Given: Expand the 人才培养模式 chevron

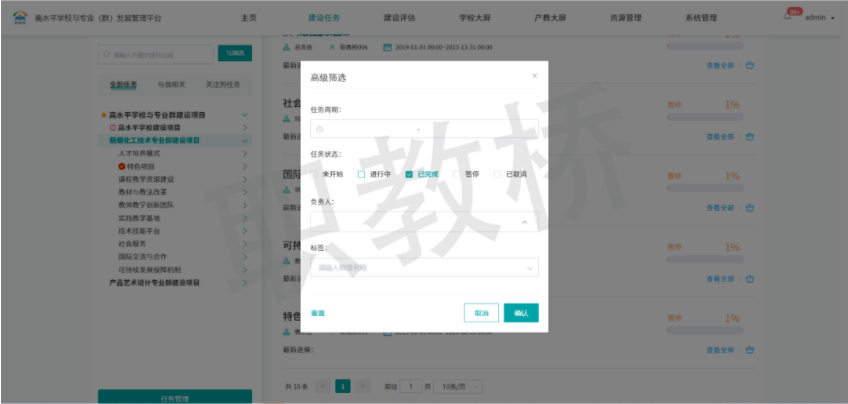Looking at the screenshot, I should pos(245,154).
